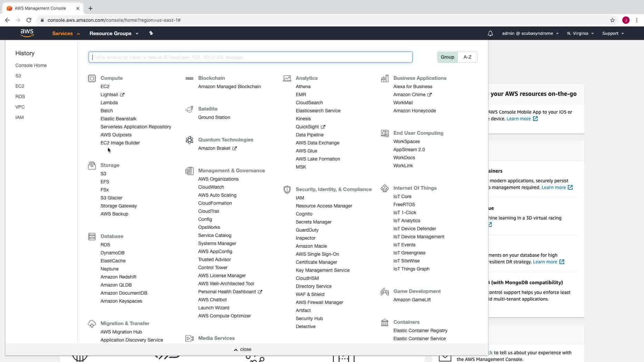Open Amazon GameLift service
Screen dimensions: 644x362
tap(412, 300)
